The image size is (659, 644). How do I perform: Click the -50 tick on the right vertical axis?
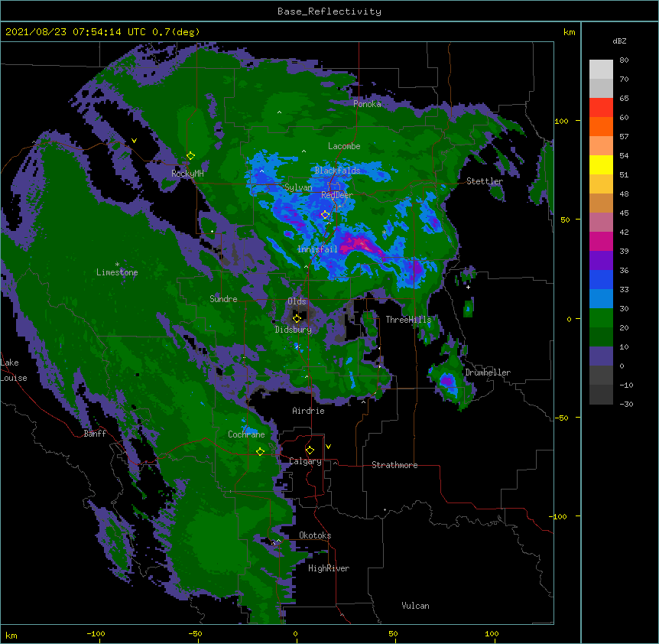pyautogui.click(x=561, y=418)
